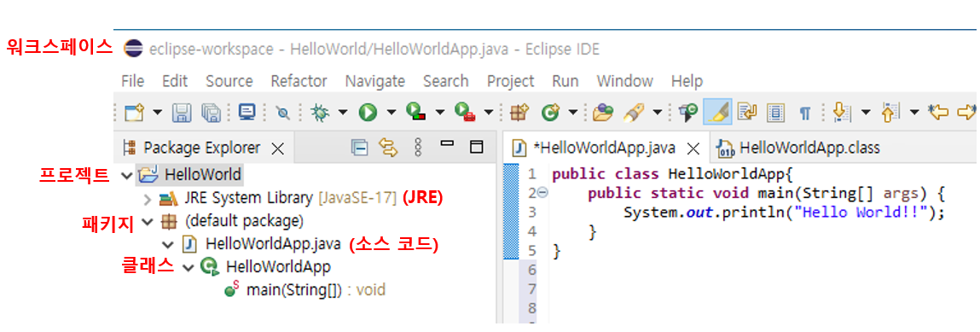Click the New file toolbar icon
This screenshot has height=332, width=980.
(134, 113)
